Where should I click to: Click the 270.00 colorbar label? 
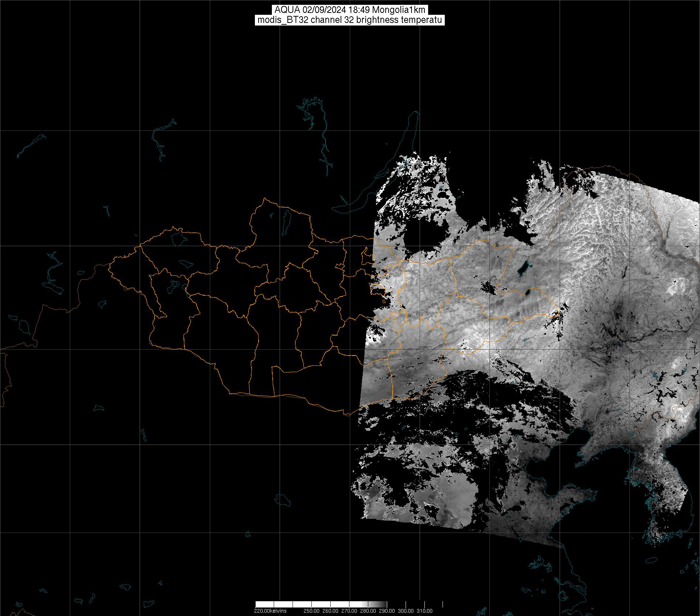pyautogui.click(x=349, y=610)
